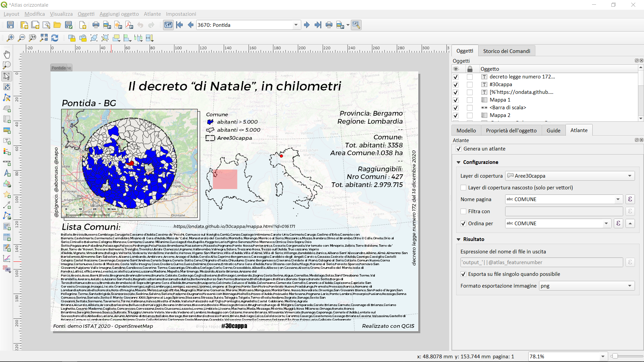
Task: Click the Zoom in magnifier icon
Action: click(x=10, y=38)
